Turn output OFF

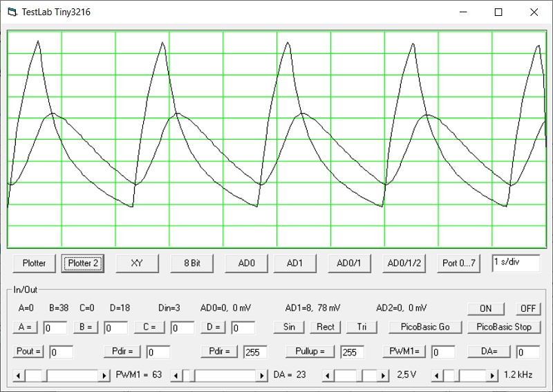(x=527, y=308)
